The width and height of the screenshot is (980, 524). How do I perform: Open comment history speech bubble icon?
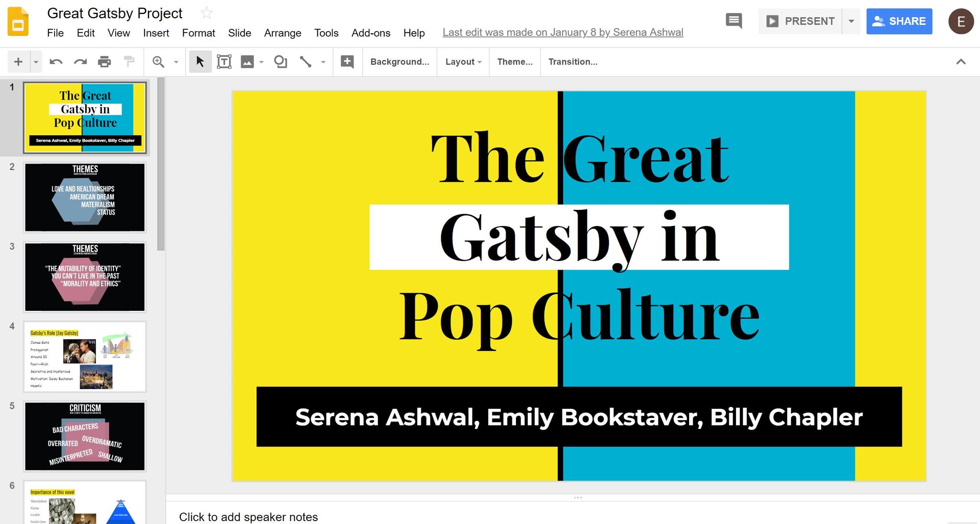point(734,21)
